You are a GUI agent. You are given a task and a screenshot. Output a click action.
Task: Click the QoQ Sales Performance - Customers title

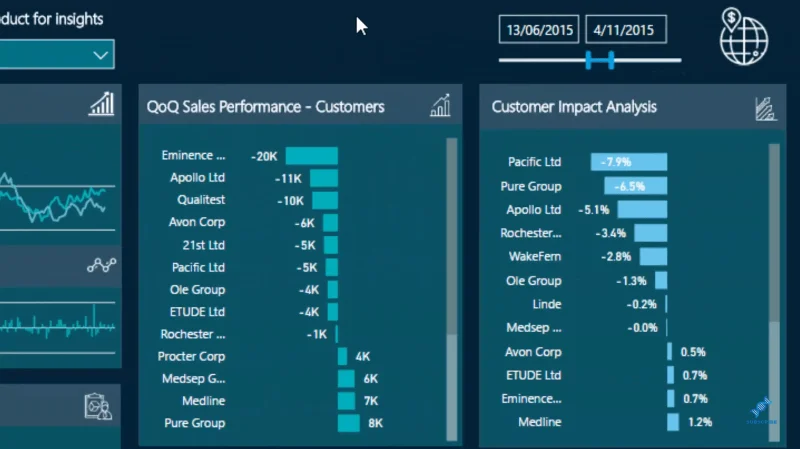tap(265, 107)
